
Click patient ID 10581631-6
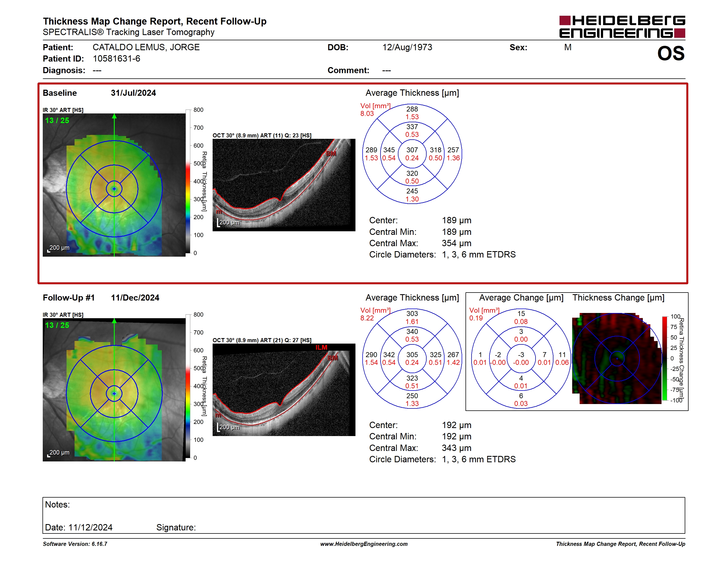[x=116, y=59]
